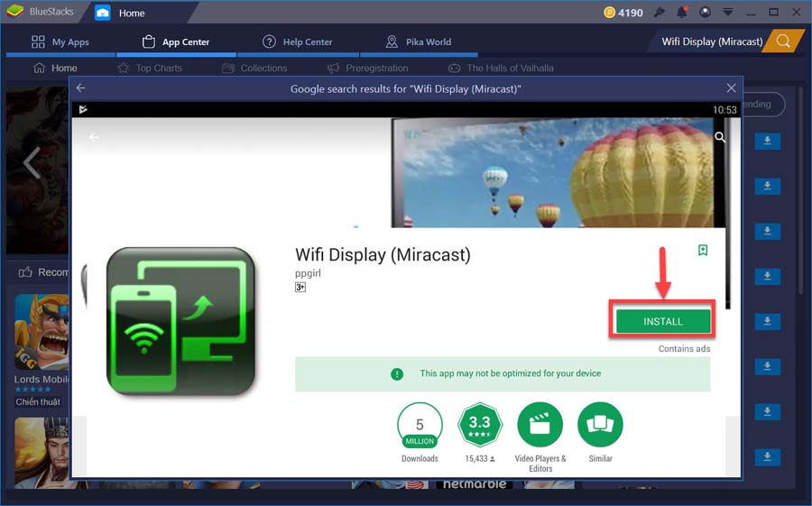Screen dimensions: 812x506
Task: Click Chiến thuật category label
Action: click(x=38, y=402)
